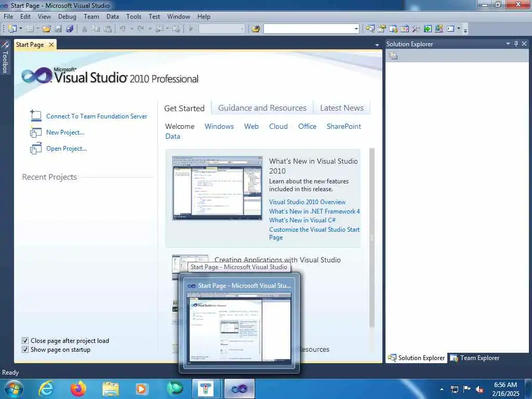Click the Find in Files icon

(256, 29)
